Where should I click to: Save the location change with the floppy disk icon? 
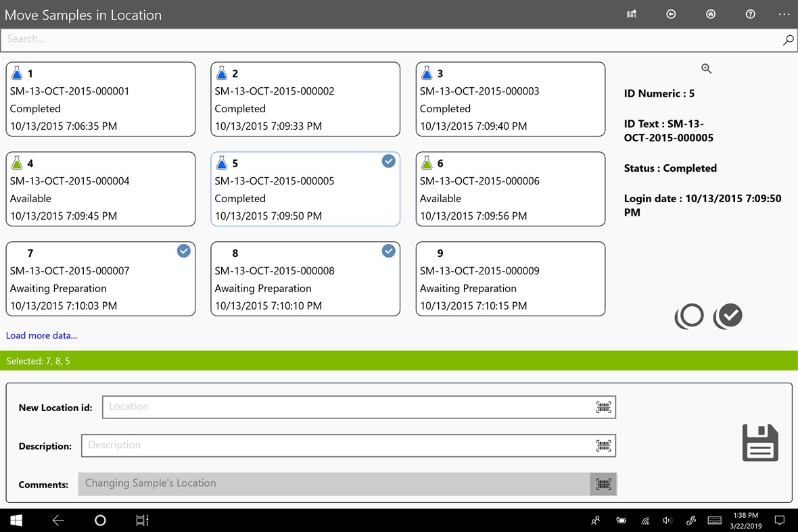click(759, 442)
